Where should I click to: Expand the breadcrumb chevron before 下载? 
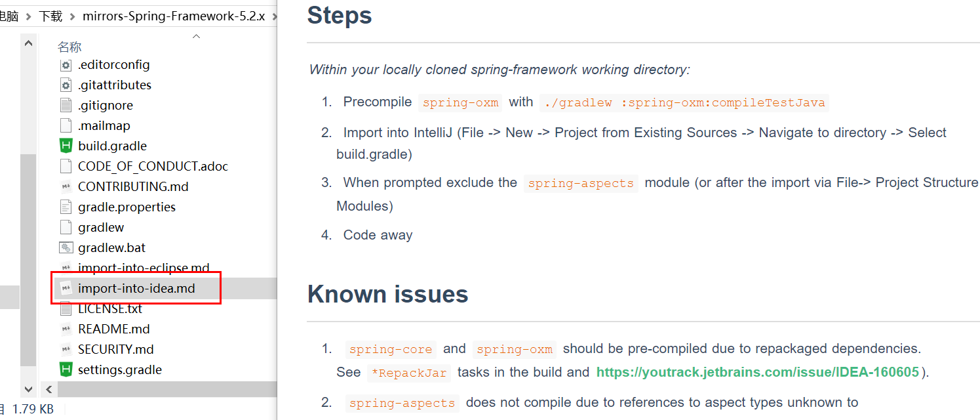28,16
